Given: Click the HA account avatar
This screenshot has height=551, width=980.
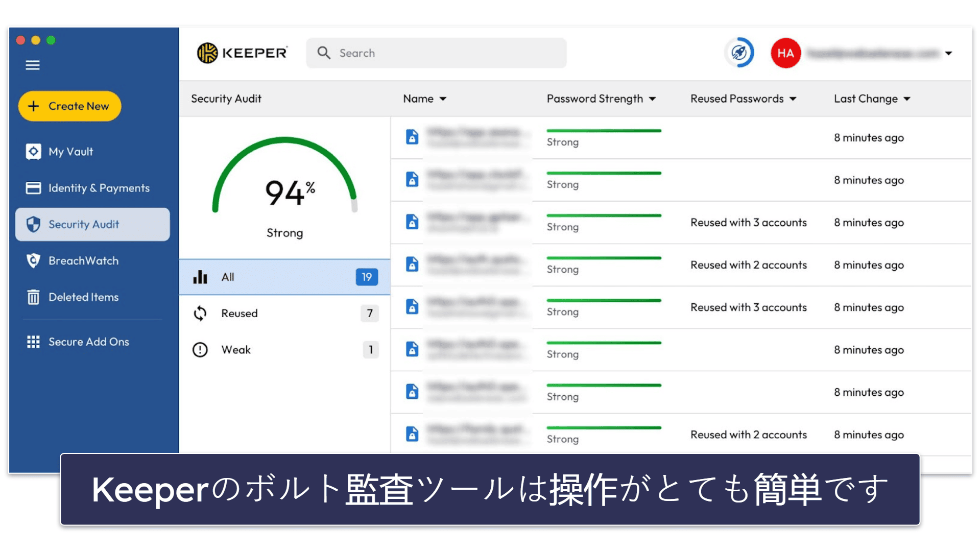Looking at the screenshot, I should [785, 53].
